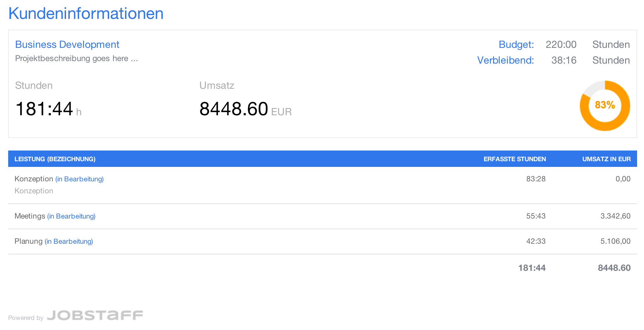Click the JOBSTAFF logo in footer
Screen dimensions: 644x330
point(95,315)
